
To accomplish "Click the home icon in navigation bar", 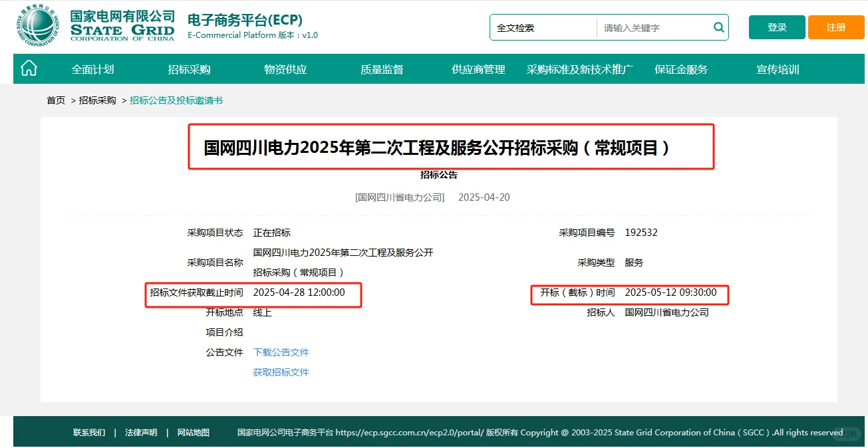I will point(29,68).
